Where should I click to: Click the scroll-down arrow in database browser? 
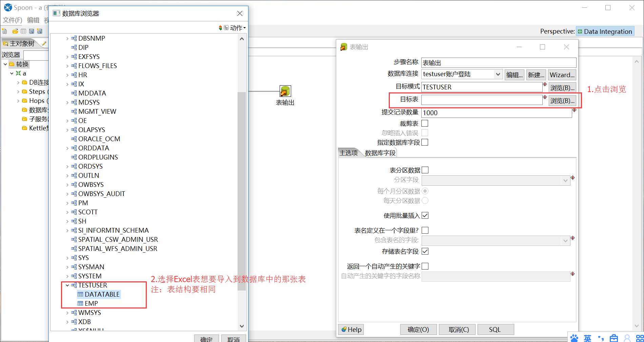[242, 326]
